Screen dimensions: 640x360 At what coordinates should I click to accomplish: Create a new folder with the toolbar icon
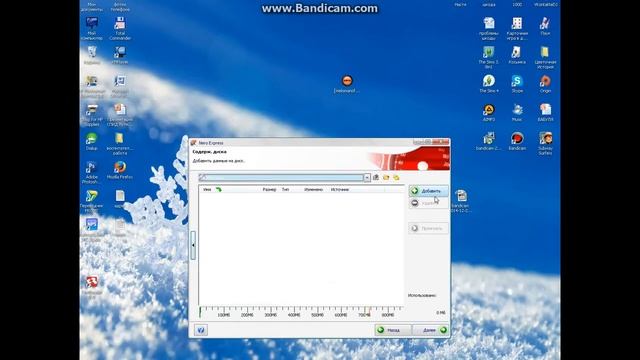click(x=396, y=178)
